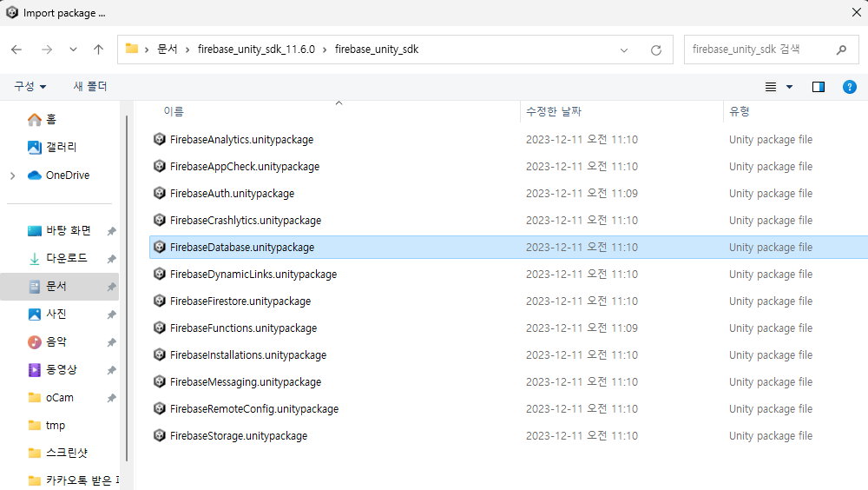Image resolution: width=868 pixels, height=490 pixels.
Task: Open view options dropdown arrow
Action: (x=789, y=87)
